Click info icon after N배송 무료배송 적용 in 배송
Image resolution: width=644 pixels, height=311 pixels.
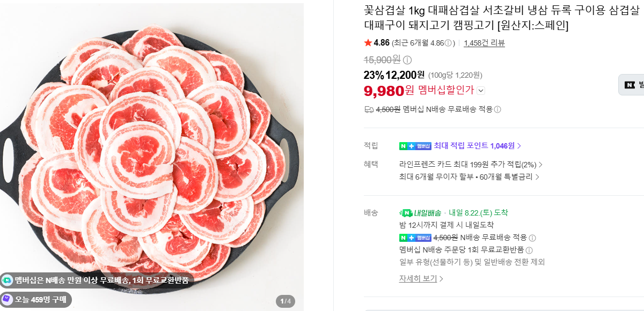(532, 238)
